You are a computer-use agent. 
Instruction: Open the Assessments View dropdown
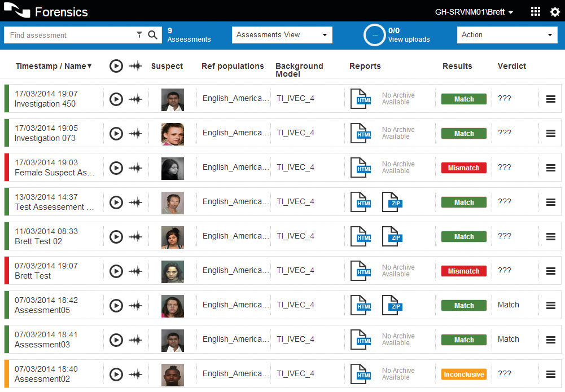282,34
